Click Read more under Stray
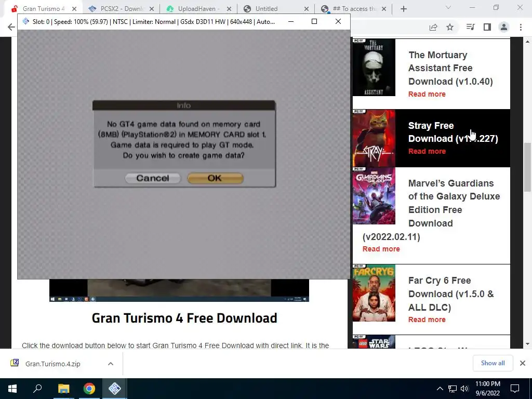This screenshot has width=532, height=399. pyautogui.click(x=427, y=151)
